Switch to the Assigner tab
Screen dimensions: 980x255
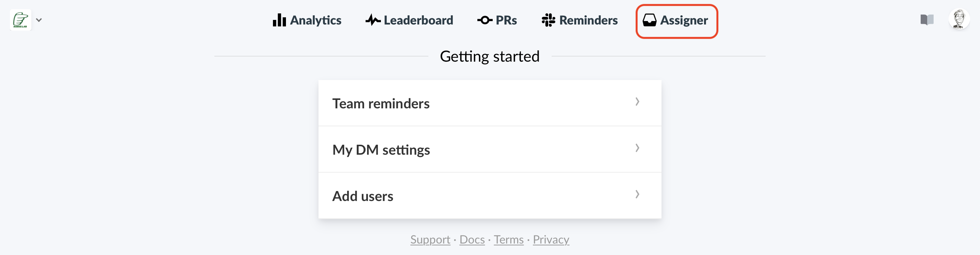(x=676, y=21)
